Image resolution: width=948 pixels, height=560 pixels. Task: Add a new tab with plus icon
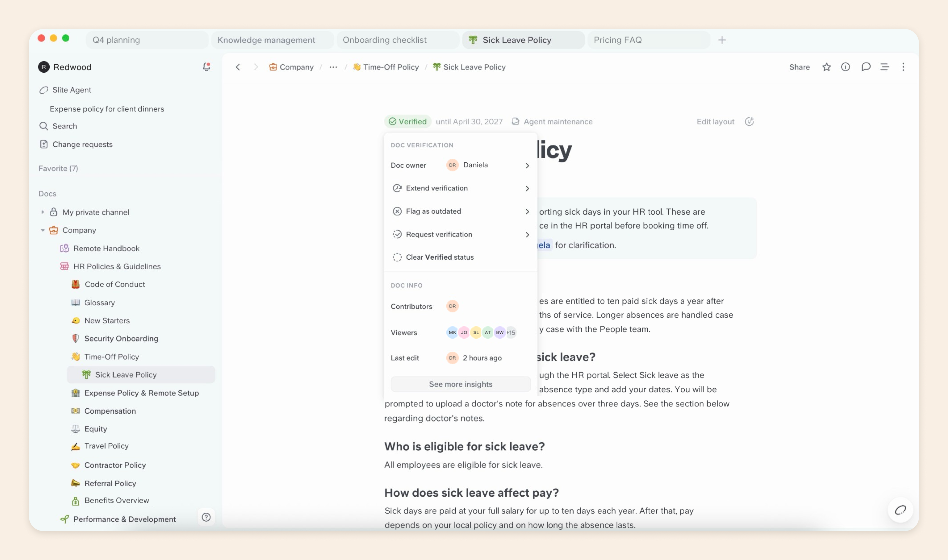[722, 40]
